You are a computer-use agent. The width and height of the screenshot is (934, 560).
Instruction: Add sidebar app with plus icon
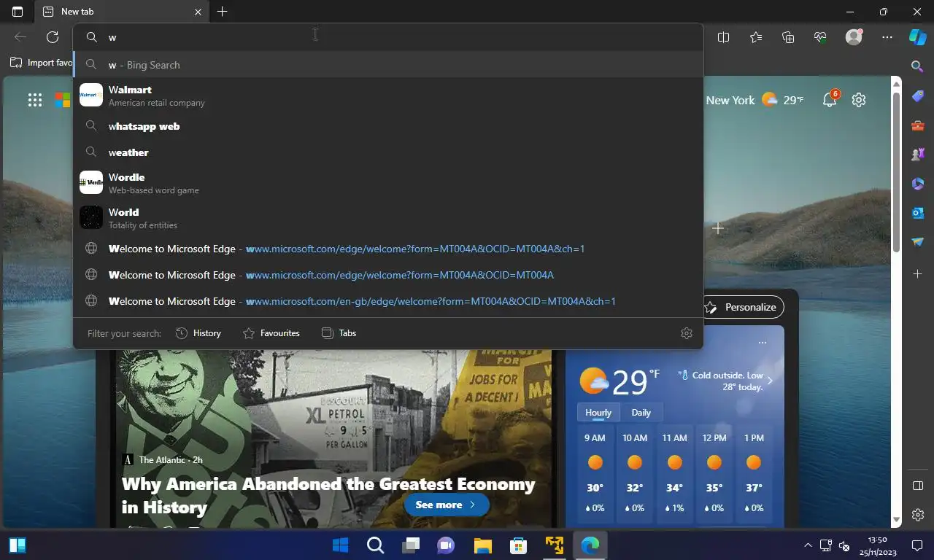tap(917, 273)
